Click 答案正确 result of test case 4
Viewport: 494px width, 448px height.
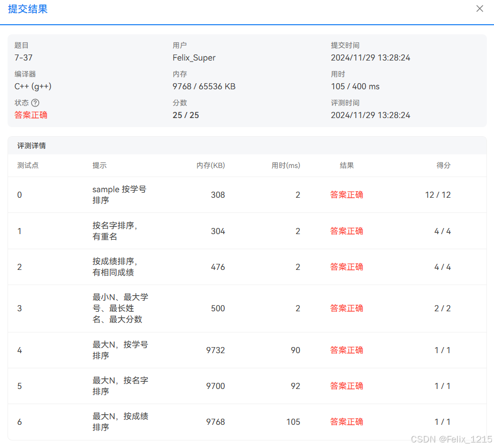click(x=346, y=350)
